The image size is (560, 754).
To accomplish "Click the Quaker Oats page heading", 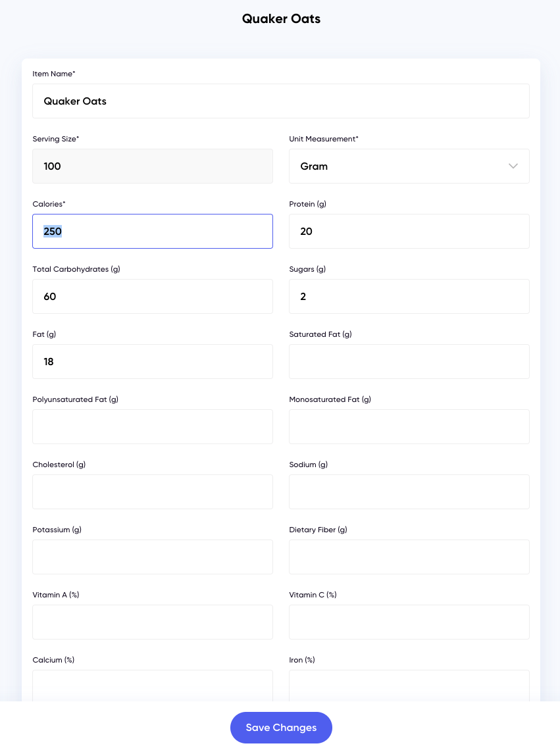I will coord(281,19).
